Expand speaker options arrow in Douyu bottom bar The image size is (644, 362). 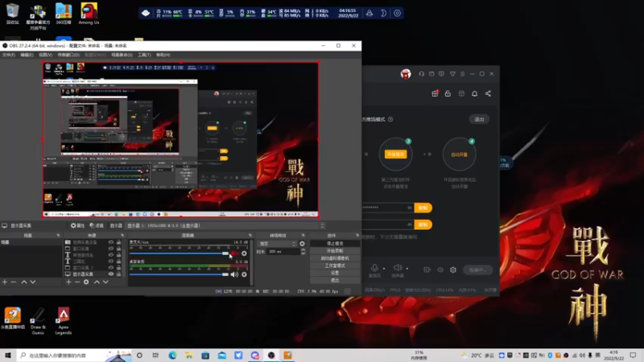(x=407, y=269)
